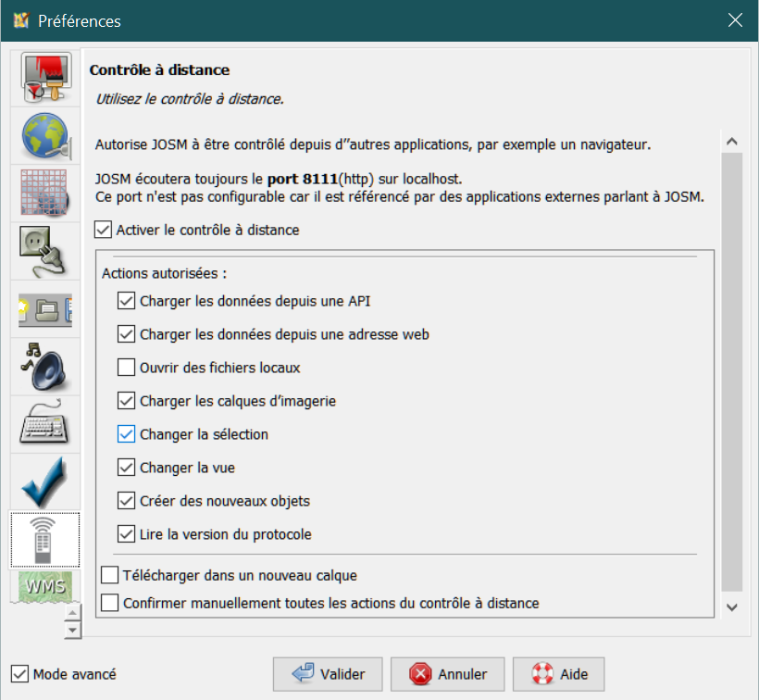Select the remote control preferences tab
The width and height of the screenshot is (759, 700).
[44, 540]
